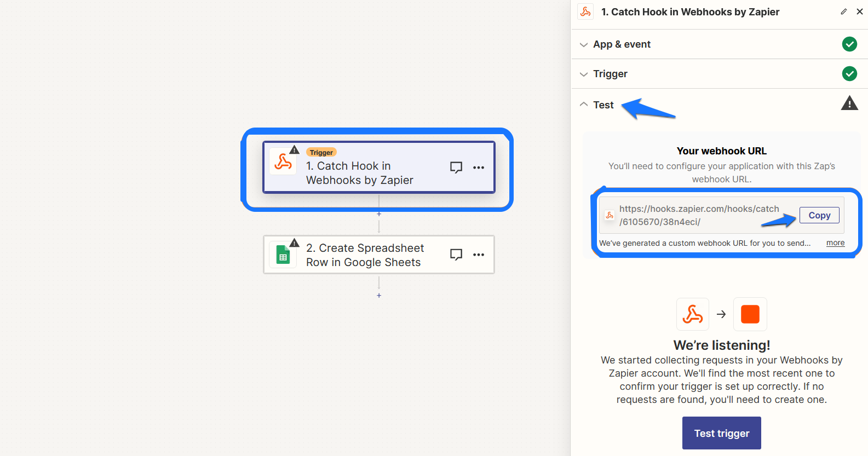Expand the App & event section

pyautogui.click(x=622, y=44)
